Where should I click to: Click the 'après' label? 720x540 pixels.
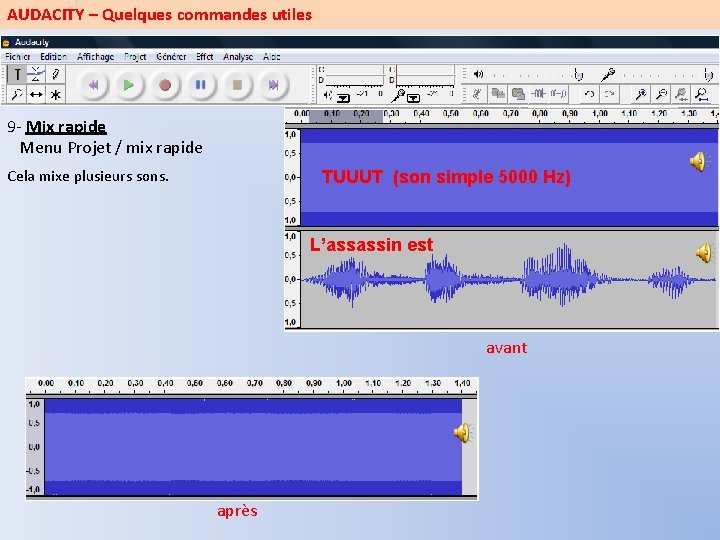237,511
